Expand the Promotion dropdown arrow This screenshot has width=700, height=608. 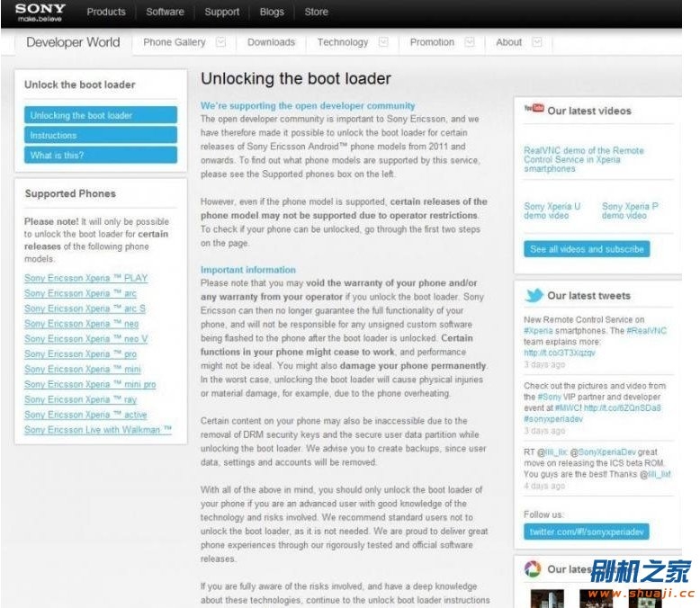(x=469, y=42)
